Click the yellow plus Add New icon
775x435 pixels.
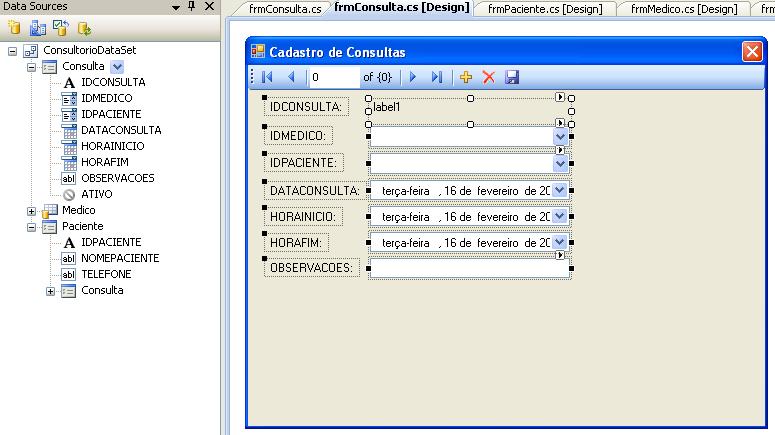coord(466,77)
